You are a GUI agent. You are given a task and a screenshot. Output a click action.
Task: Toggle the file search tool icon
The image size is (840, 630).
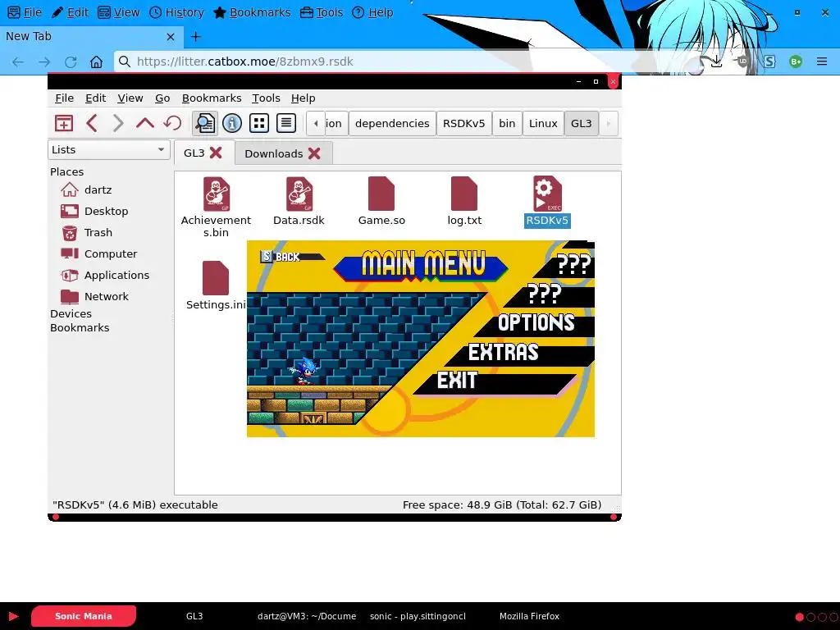pyautogui.click(x=204, y=123)
